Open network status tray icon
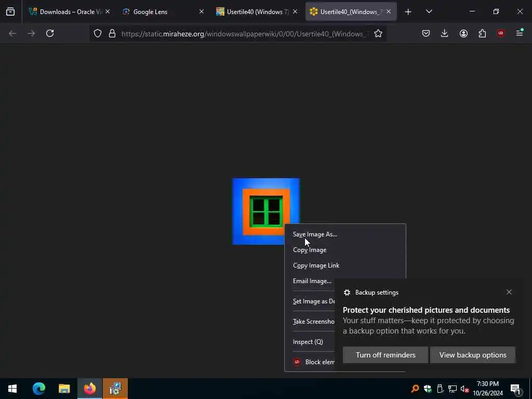 pyautogui.click(x=453, y=389)
